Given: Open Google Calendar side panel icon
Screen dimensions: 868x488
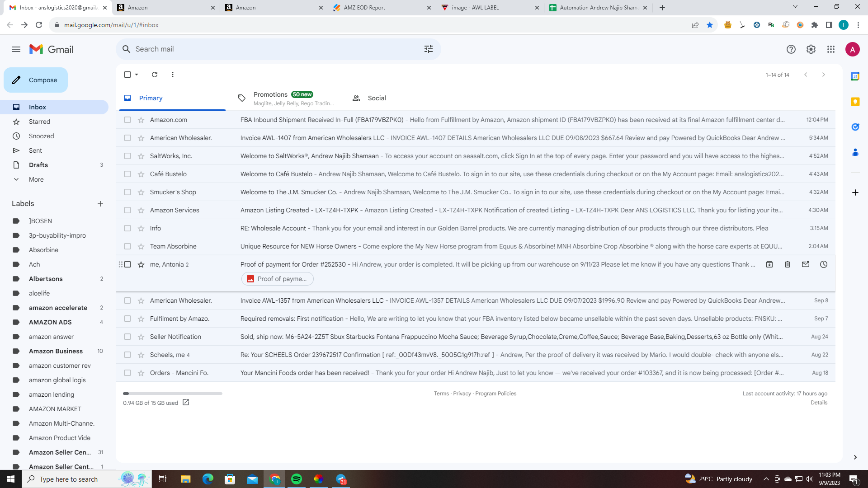Looking at the screenshot, I should [x=855, y=76].
